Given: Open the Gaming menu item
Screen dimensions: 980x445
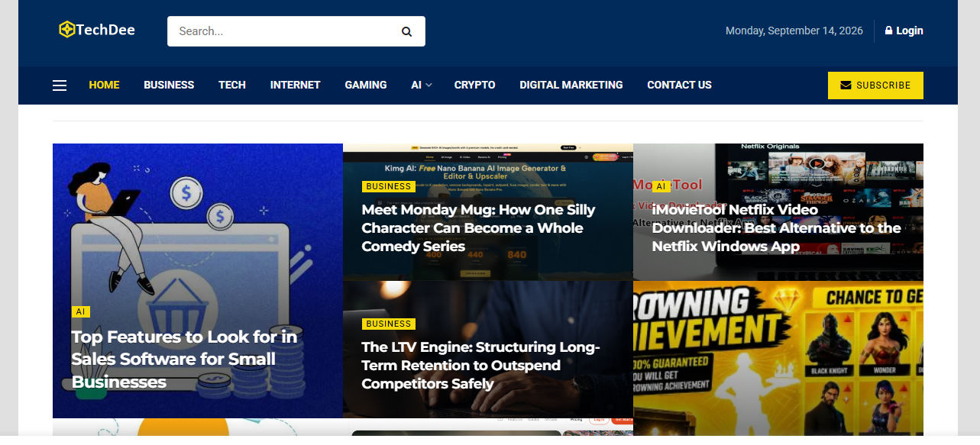Looking at the screenshot, I should (366, 85).
